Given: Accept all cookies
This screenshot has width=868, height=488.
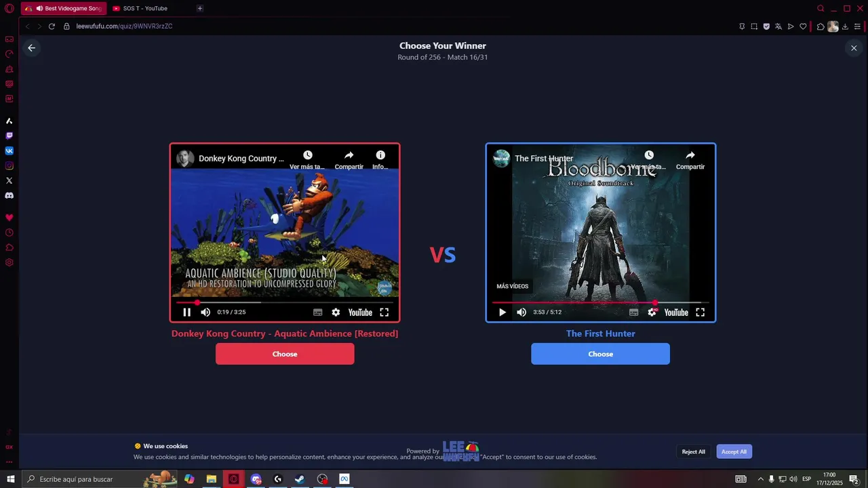Looking at the screenshot, I should point(734,451).
